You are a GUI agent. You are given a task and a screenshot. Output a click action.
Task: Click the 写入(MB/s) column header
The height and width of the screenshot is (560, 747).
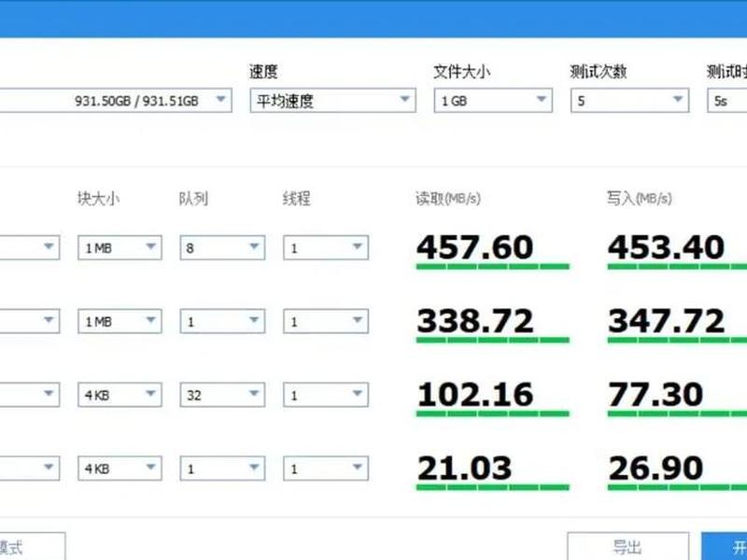640,198
